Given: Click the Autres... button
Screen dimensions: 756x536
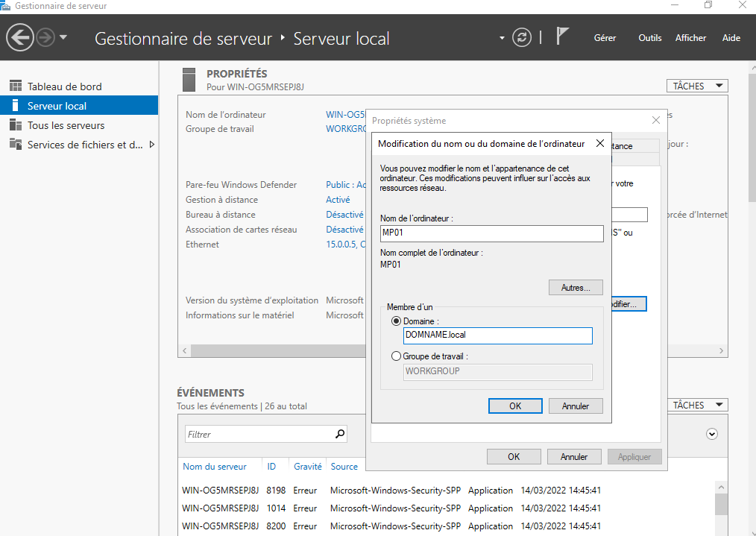Looking at the screenshot, I should coord(576,288).
